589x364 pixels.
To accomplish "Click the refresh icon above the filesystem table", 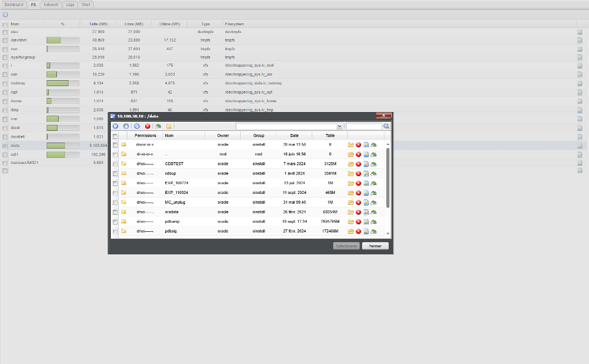I will click(6, 14).
